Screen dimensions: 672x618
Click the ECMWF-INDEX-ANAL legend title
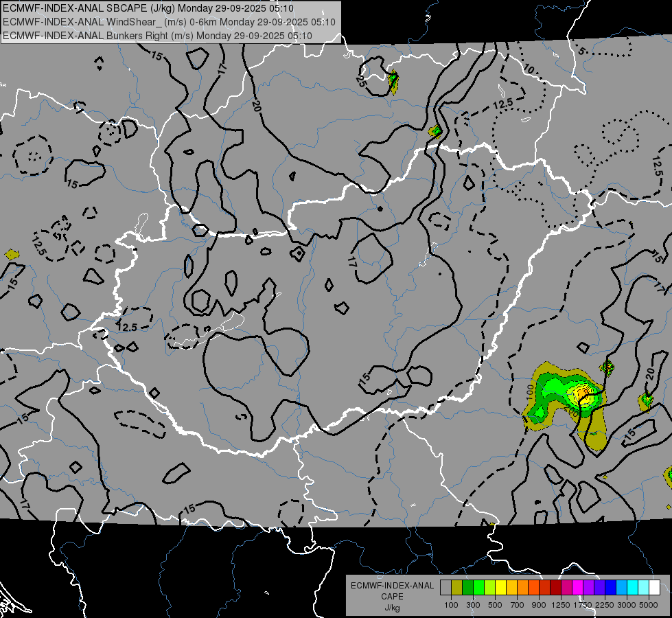coord(392,586)
